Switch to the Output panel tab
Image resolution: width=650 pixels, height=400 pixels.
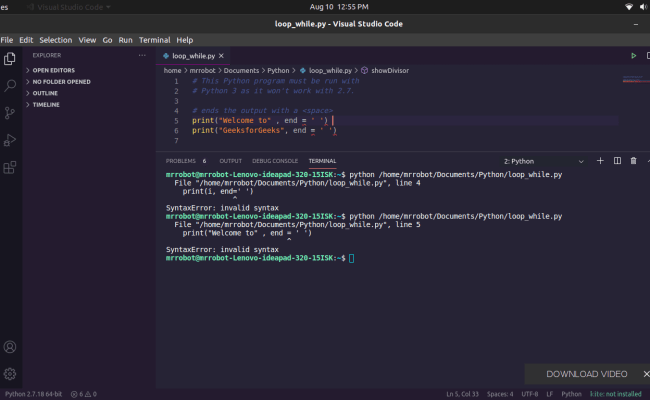pos(230,161)
